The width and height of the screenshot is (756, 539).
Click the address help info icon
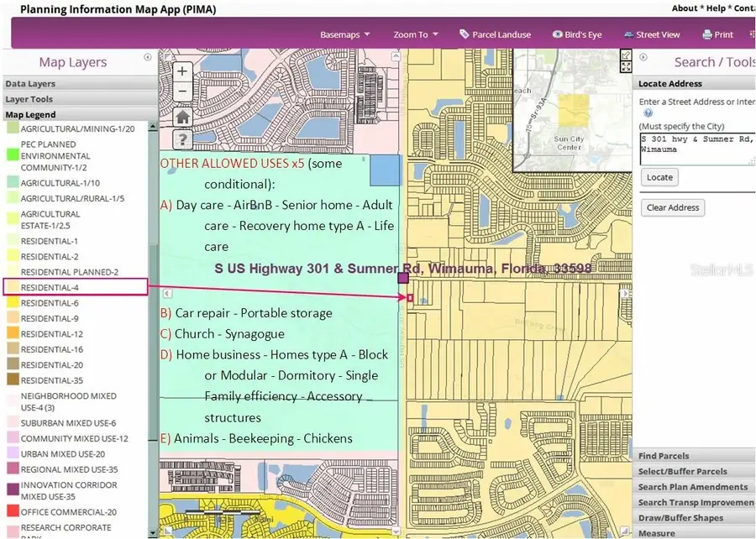648,113
